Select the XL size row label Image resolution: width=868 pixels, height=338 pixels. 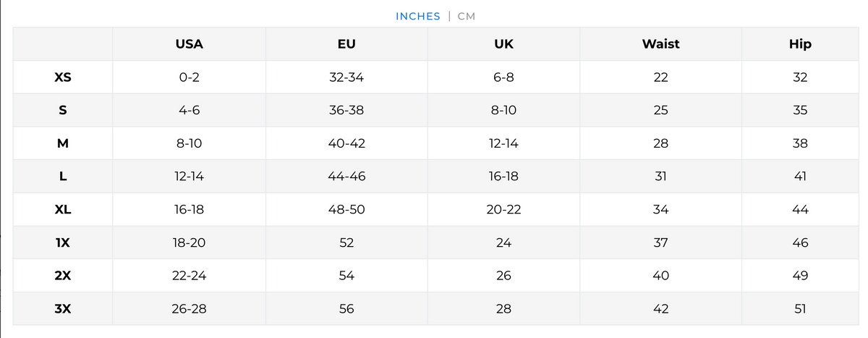click(x=63, y=210)
